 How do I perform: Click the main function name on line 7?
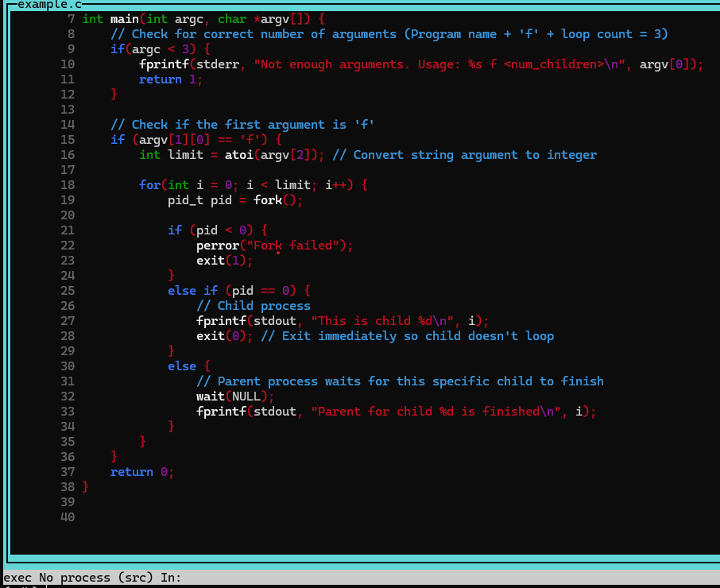(x=125, y=19)
